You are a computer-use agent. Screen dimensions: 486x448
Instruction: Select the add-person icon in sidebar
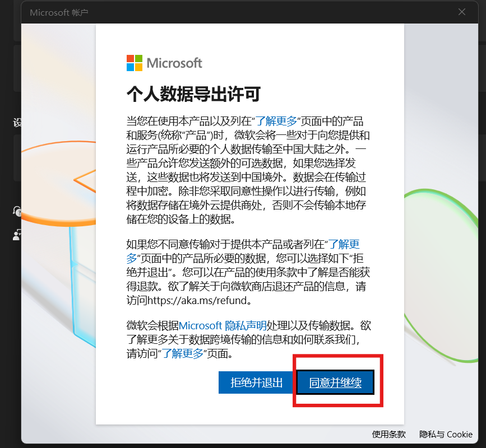click(x=17, y=235)
